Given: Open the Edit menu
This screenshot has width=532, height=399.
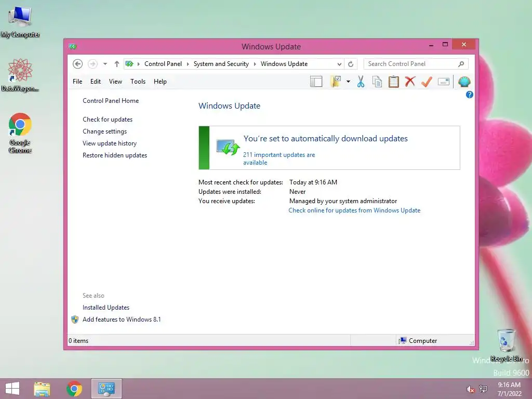Looking at the screenshot, I should point(96,82).
